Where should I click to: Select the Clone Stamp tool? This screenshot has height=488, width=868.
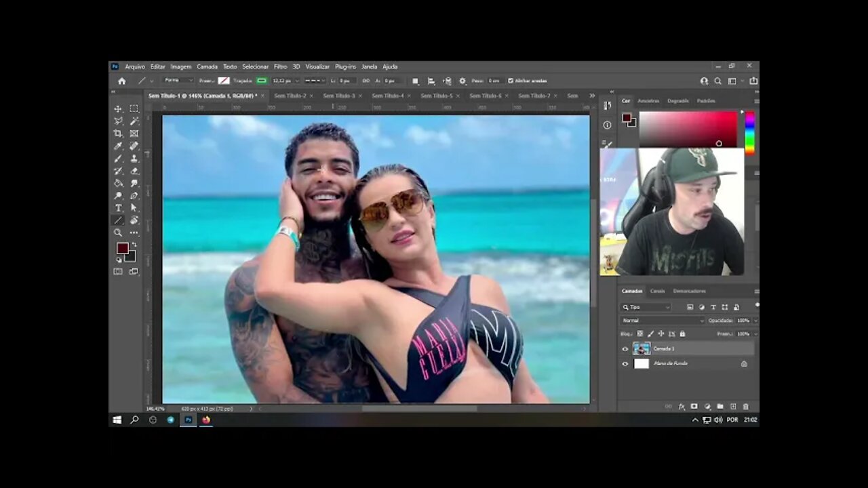pyautogui.click(x=134, y=158)
